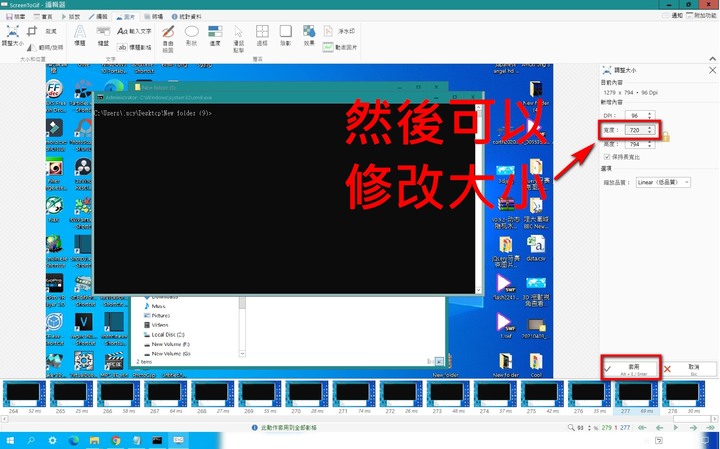Open taskbar Search
This screenshot has height=449, width=720.
[31, 440]
